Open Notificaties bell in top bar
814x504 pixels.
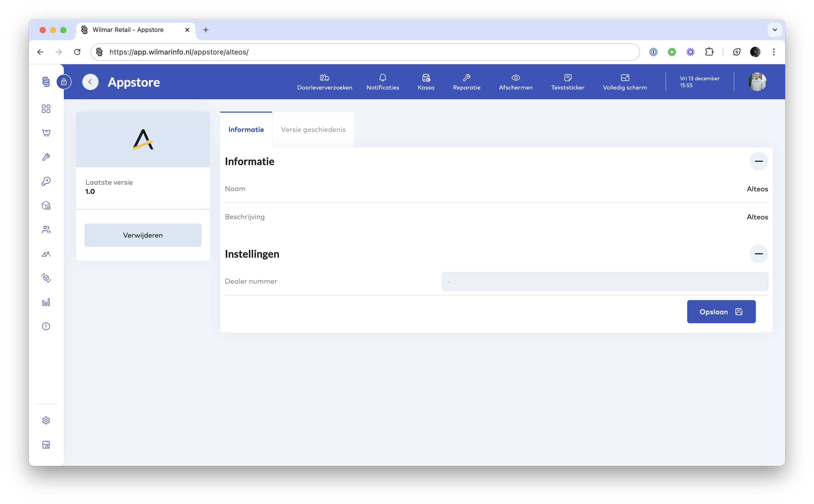(383, 82)
